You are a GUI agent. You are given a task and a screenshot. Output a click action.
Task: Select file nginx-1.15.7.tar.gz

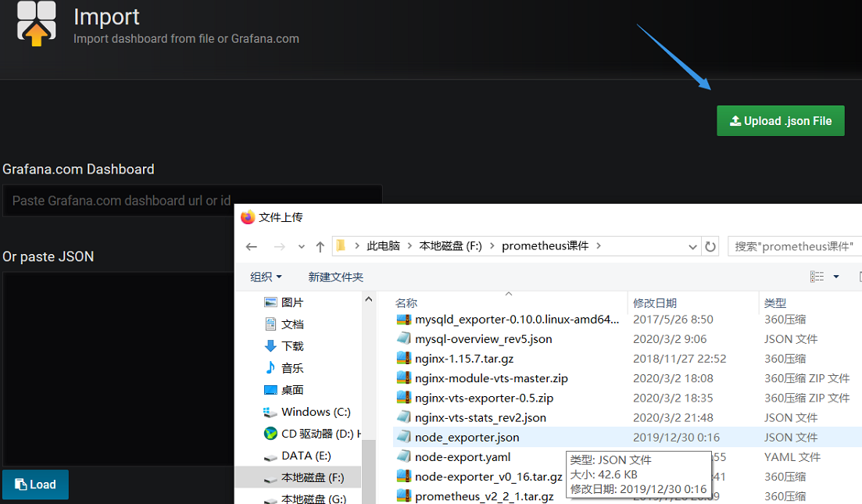point(464,359)
